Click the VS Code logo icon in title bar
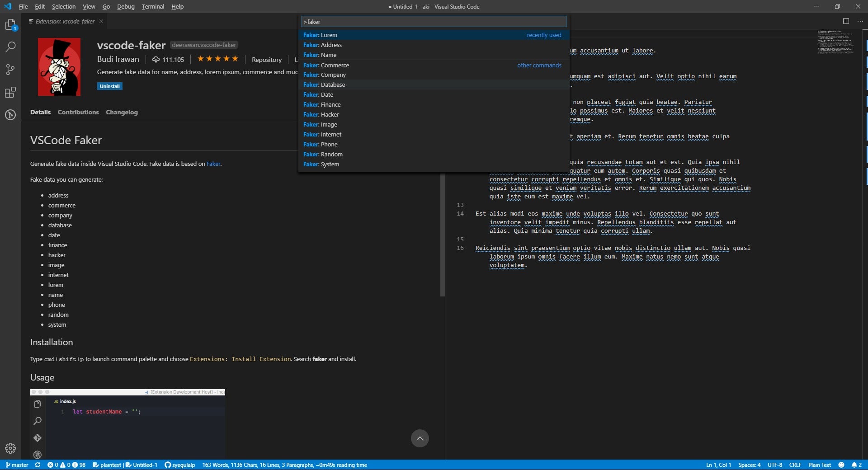The image size is (868, 470). (x=8, y=6)
